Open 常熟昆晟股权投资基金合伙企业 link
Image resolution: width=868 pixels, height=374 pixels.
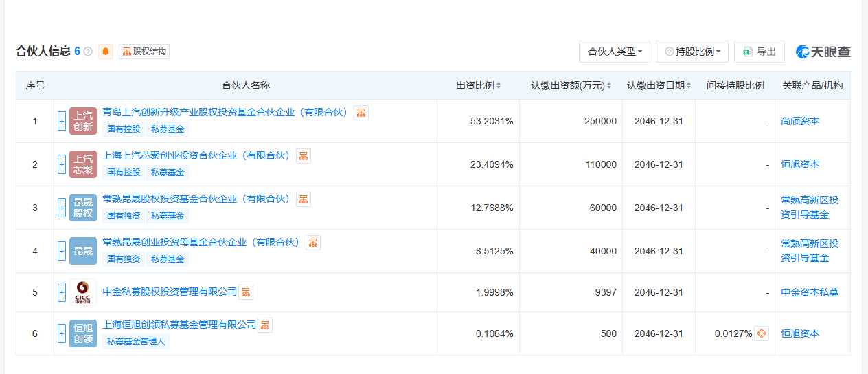click(197, 199)
